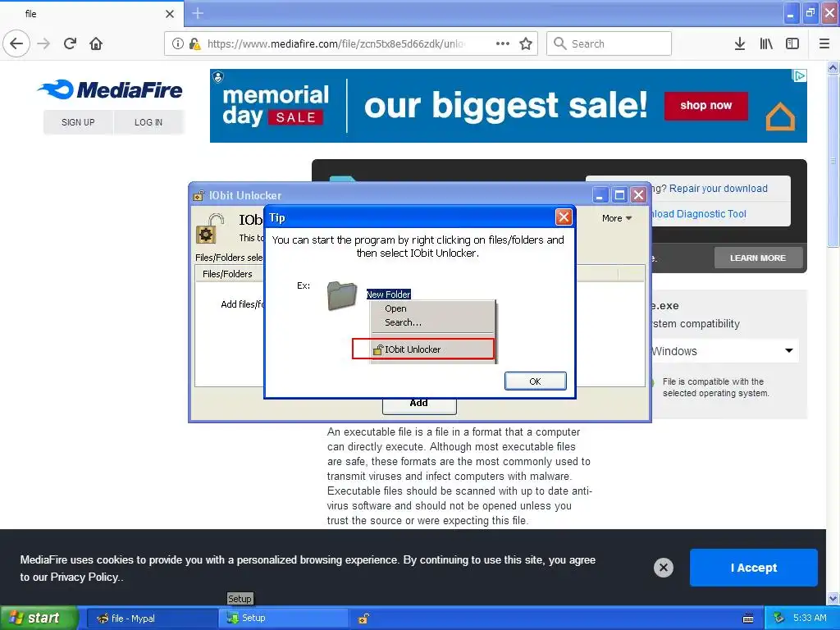Viewport: 840px width, 630px height.
Task: Click the network icon beside the clock
Action: pyautogui.click(x=778, y=618)
